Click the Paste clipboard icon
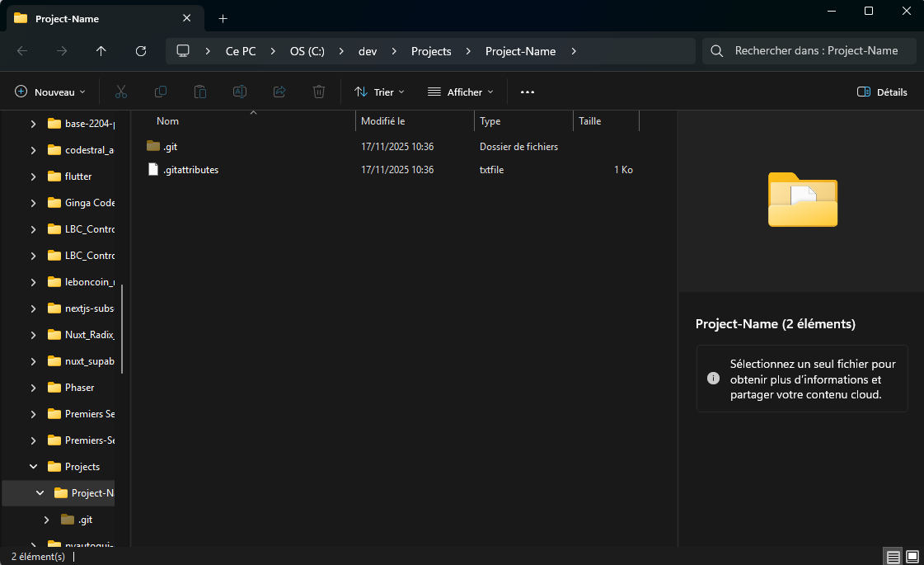Viewport: 924px width, 565px height. [x=199, y=92]
